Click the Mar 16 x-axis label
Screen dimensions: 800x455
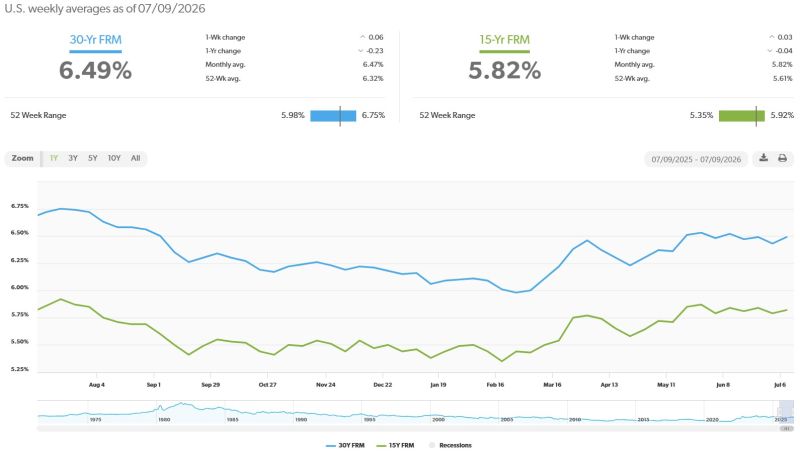[x=552, y=385]
